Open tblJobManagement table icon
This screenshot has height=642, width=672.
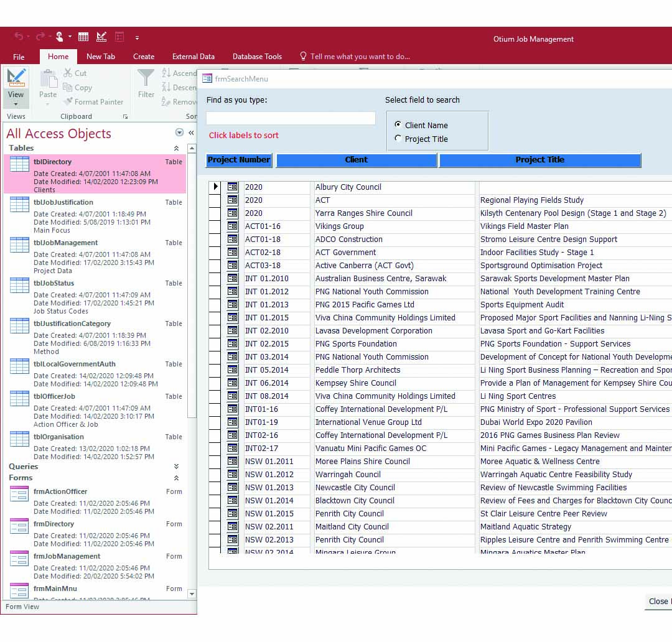19,245
